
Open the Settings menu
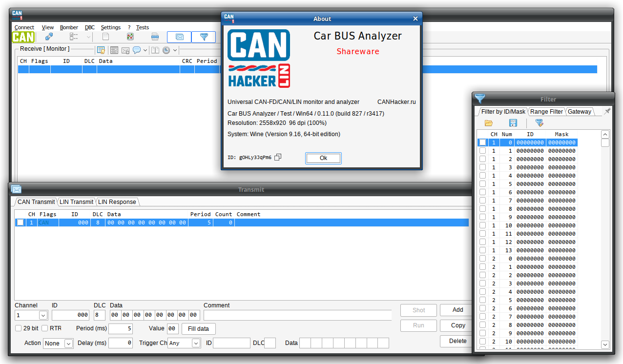(111, 27)
